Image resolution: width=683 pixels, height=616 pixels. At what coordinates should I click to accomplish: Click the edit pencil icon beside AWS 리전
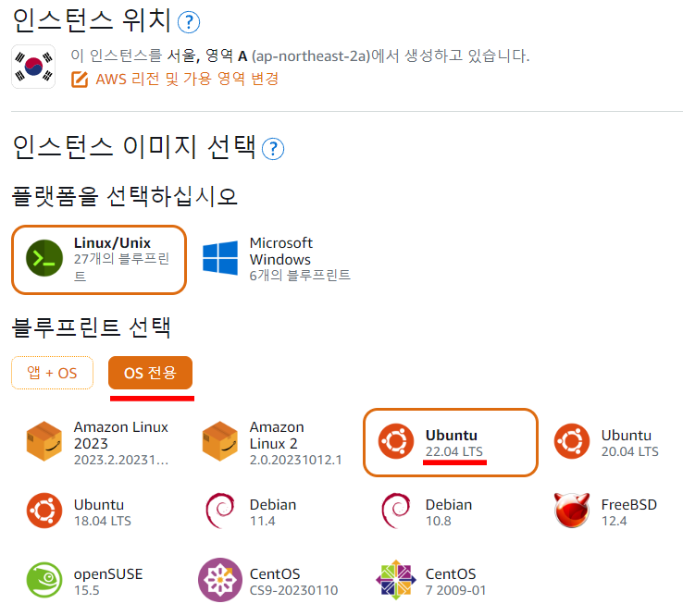(x=80, y=80)
